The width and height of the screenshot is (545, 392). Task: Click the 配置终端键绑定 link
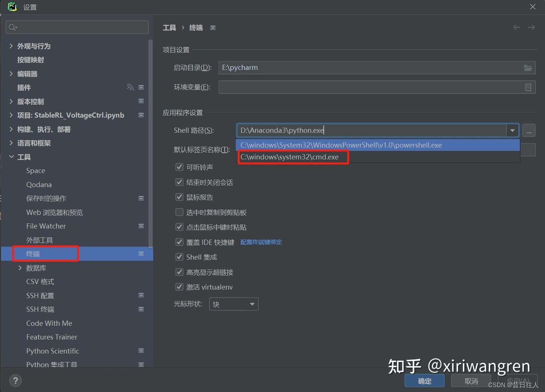pos(261,242)
